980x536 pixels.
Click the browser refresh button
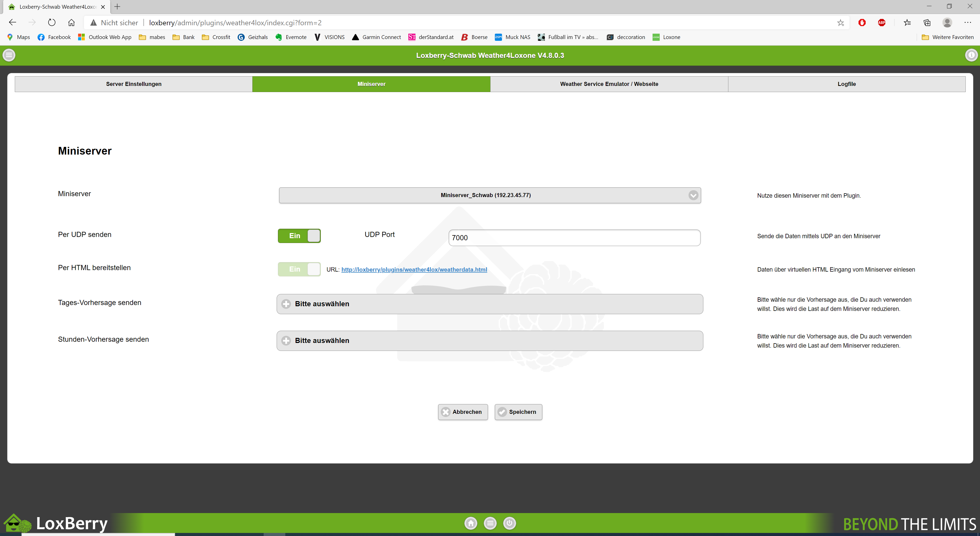[52, 22]
